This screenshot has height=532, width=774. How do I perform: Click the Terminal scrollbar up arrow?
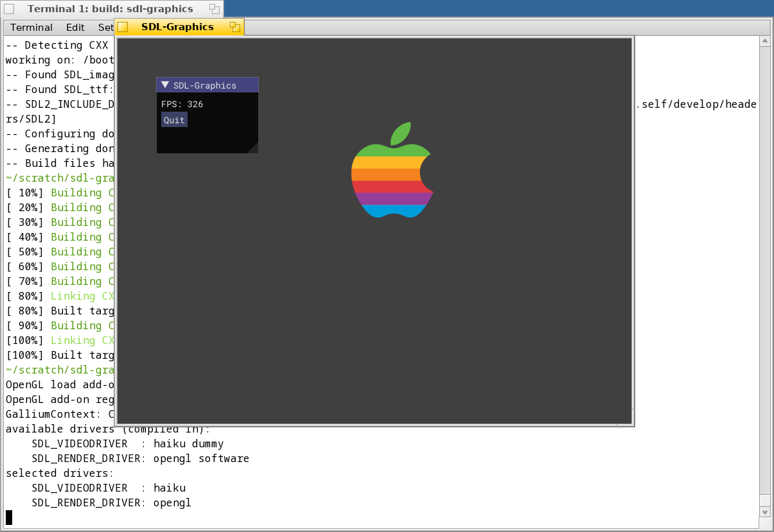764,41
